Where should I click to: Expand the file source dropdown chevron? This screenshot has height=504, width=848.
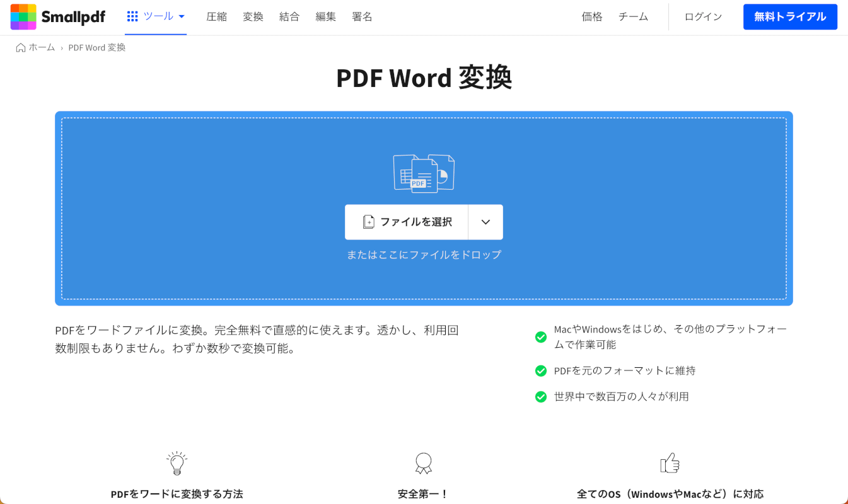pyautogui.click(x=485, y=222)
